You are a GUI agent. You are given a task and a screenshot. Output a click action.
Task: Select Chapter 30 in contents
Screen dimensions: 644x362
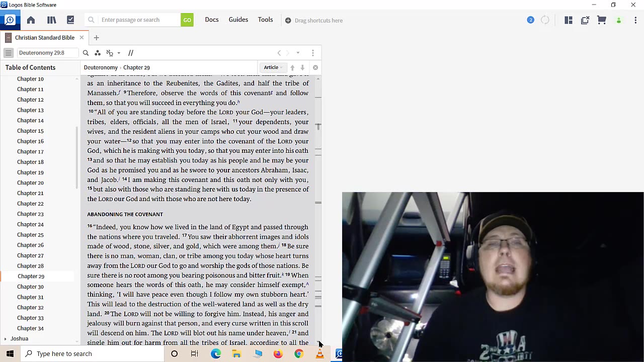[x=30, y=287]
